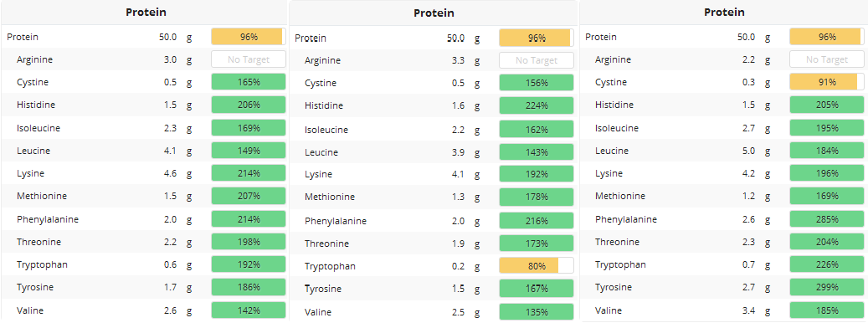Click Cystine 91% bar in right panel

pyautogui.click(x=827, y=82)
